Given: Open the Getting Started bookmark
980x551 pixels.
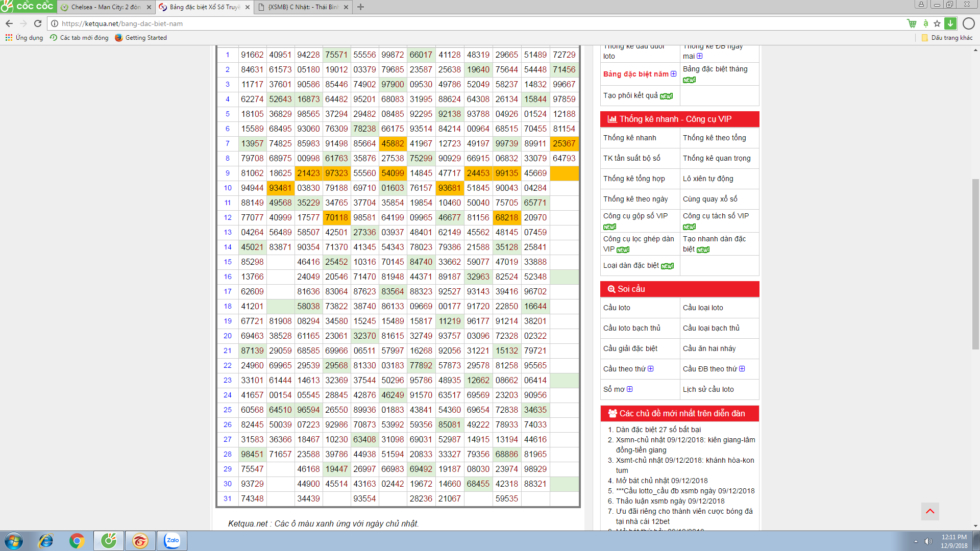Looking at the screenshot, I should (x=141, y=38).
